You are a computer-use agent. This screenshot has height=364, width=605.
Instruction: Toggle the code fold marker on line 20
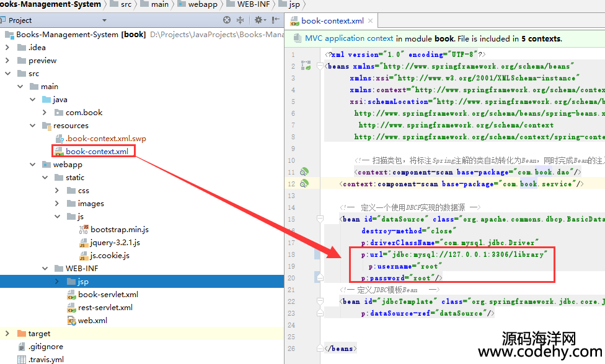(x=320, y=277)
